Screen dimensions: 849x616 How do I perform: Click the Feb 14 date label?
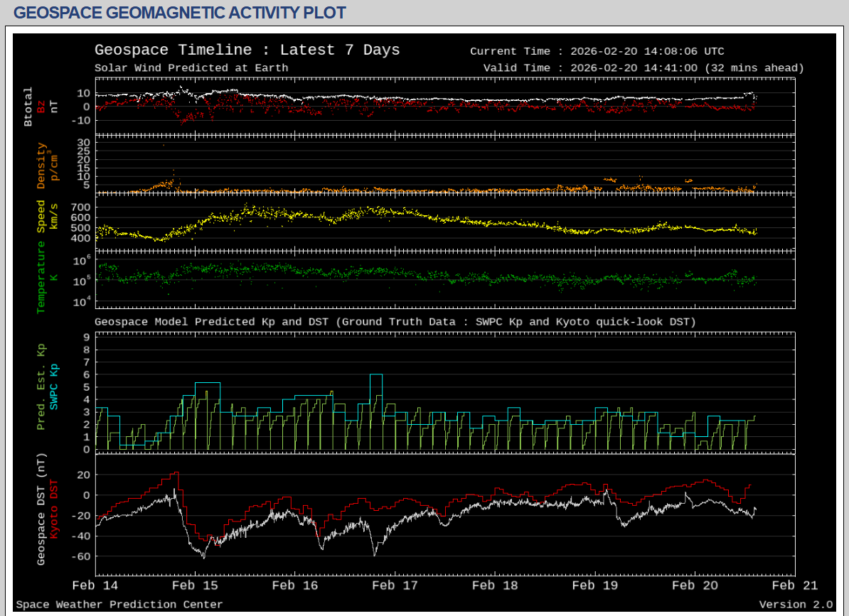coord(96,585)
